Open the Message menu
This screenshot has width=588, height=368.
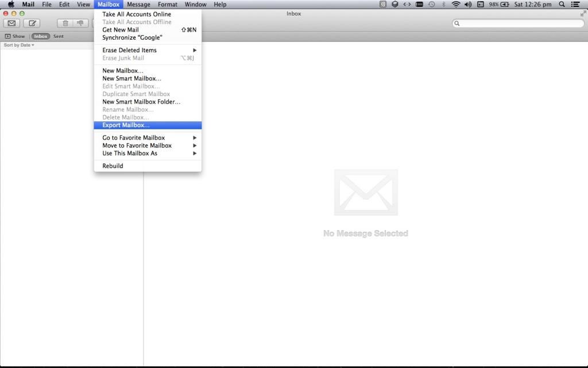138,5
